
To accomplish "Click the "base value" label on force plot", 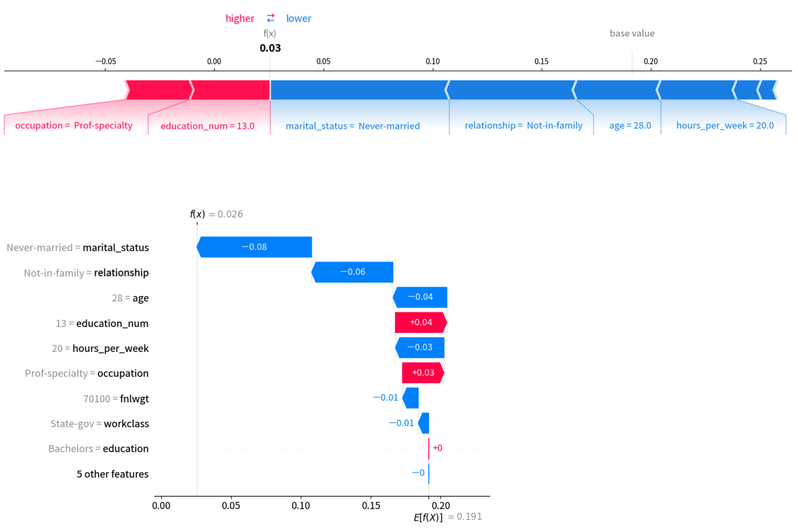I will [632, 33].
